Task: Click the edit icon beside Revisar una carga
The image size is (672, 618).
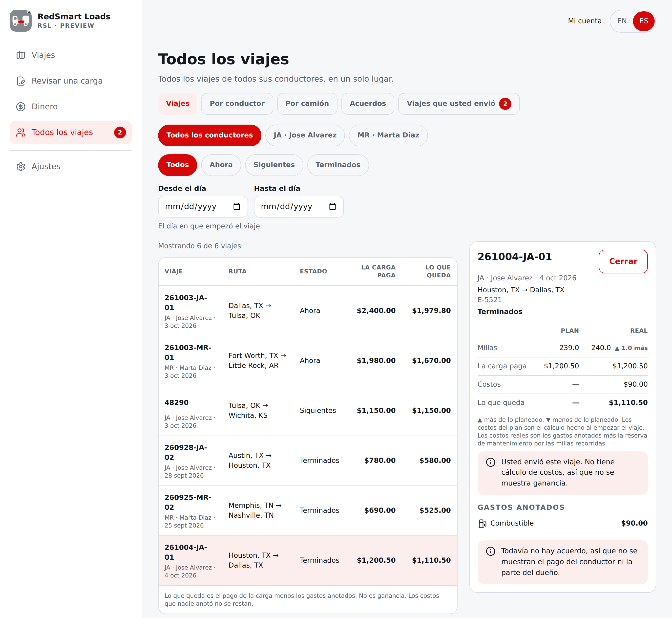Action: coord(21,81)
